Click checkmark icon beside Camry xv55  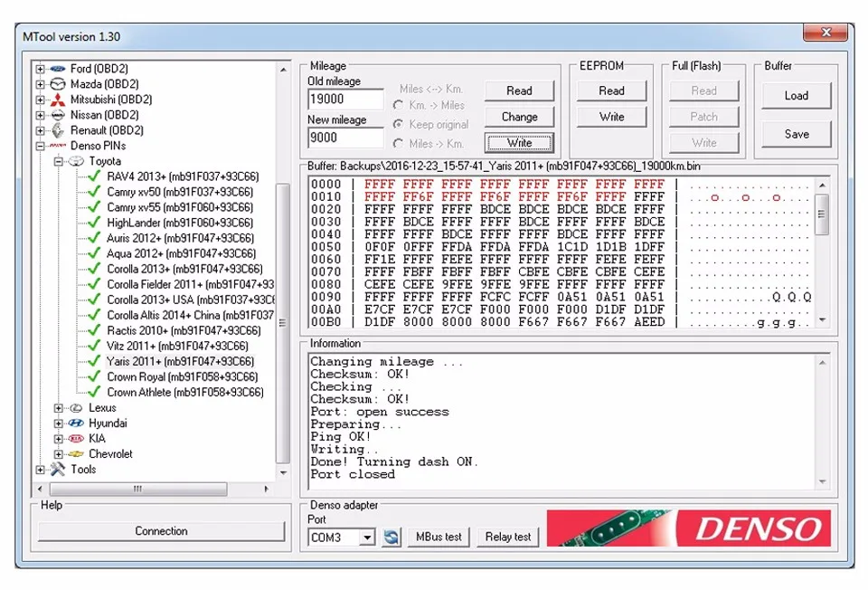point(94,207)
